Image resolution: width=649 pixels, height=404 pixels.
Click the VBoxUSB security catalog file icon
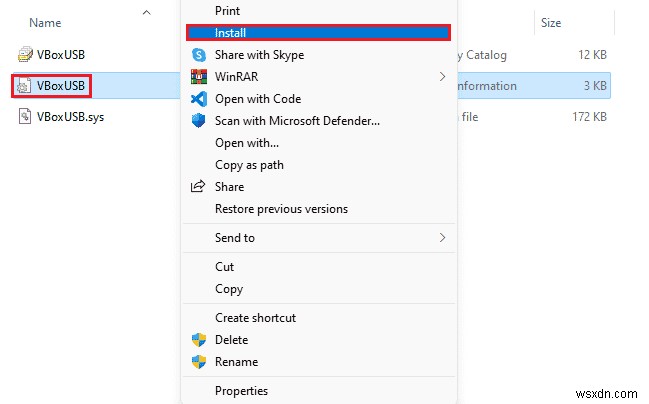coord(26,54)
